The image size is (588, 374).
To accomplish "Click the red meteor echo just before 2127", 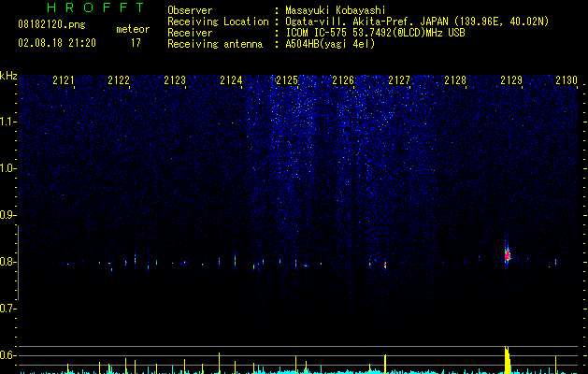I will [x=385, y=264].
